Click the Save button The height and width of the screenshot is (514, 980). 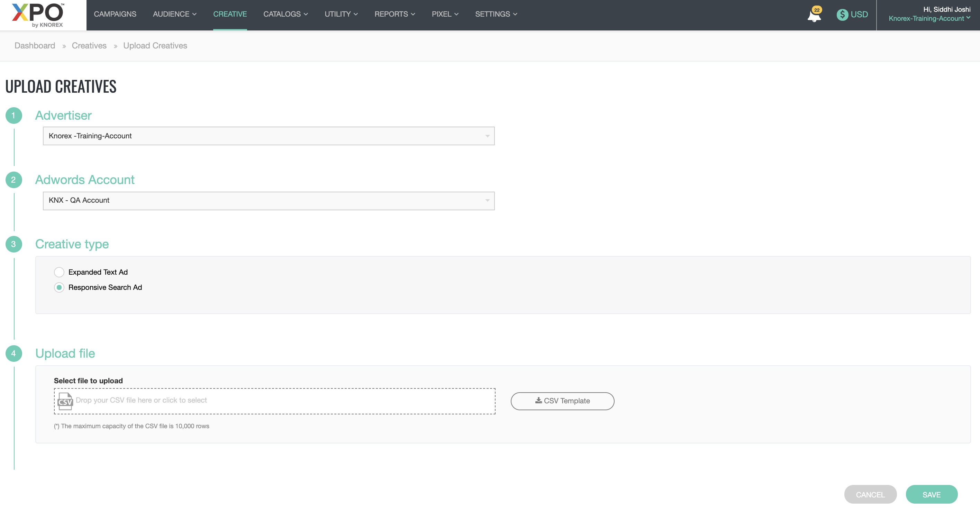(x=931, y=495)
